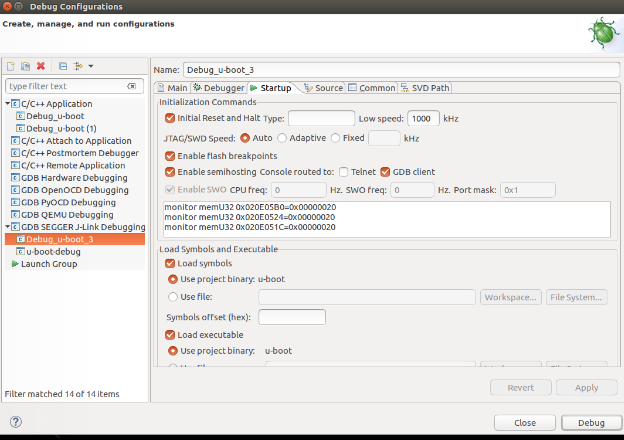
Task: Click the CPU freq input field
Action: point(299,190)
